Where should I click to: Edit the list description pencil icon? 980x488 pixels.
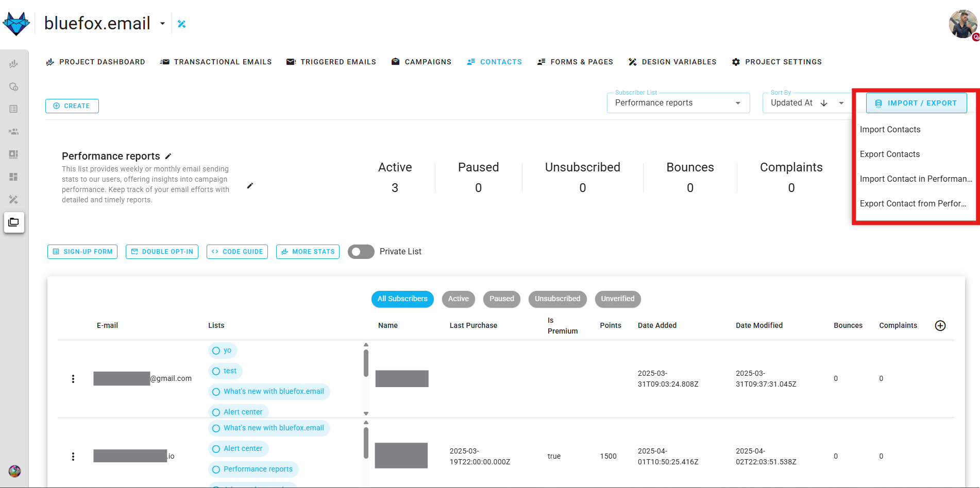(250, 185)
